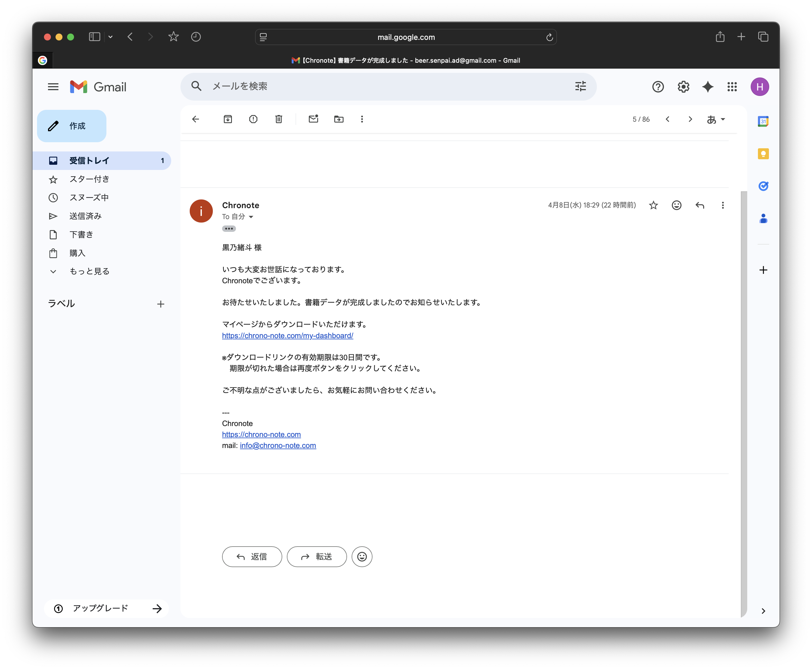The width and height of the screenshot is (812, 670).
Task: Archive the current email
Action: pyautogui.click(x=228, y=119)
